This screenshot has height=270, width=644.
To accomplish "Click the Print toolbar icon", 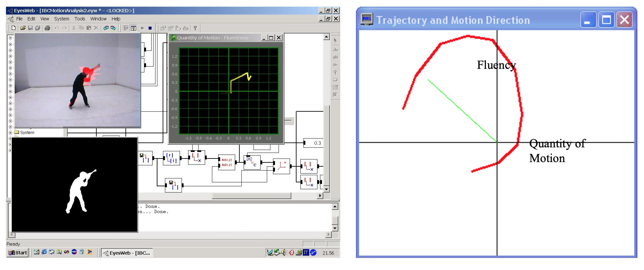I will pos(47,28).
